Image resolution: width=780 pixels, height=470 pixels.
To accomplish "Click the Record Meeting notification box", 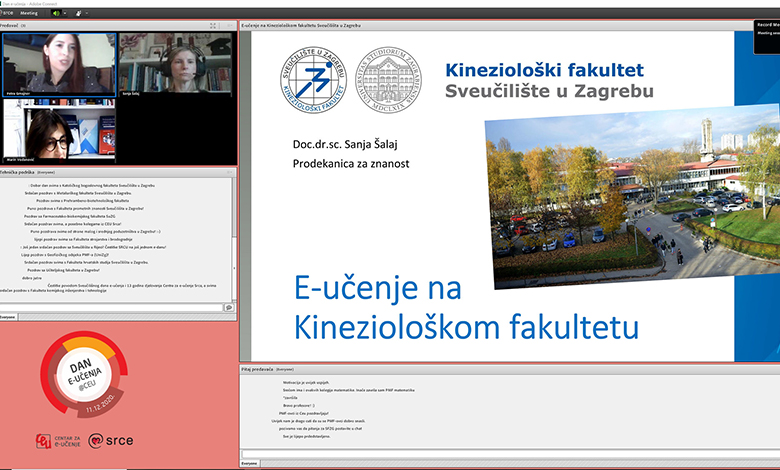I will [767, 36].
